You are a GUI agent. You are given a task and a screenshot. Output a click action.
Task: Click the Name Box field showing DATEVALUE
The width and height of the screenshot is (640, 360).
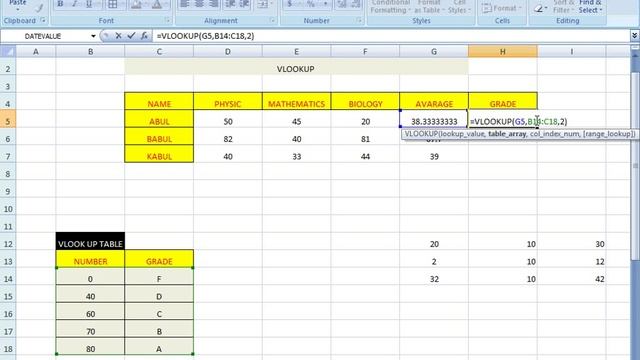tap(44, 36)
